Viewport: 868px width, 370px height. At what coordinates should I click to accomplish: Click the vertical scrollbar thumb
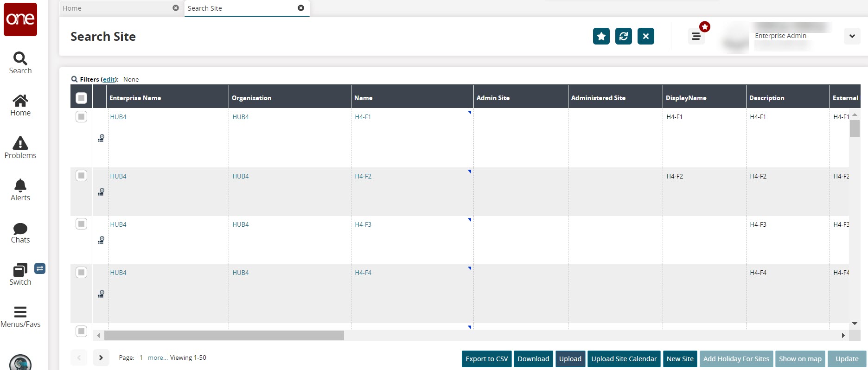tap(855, 128)
